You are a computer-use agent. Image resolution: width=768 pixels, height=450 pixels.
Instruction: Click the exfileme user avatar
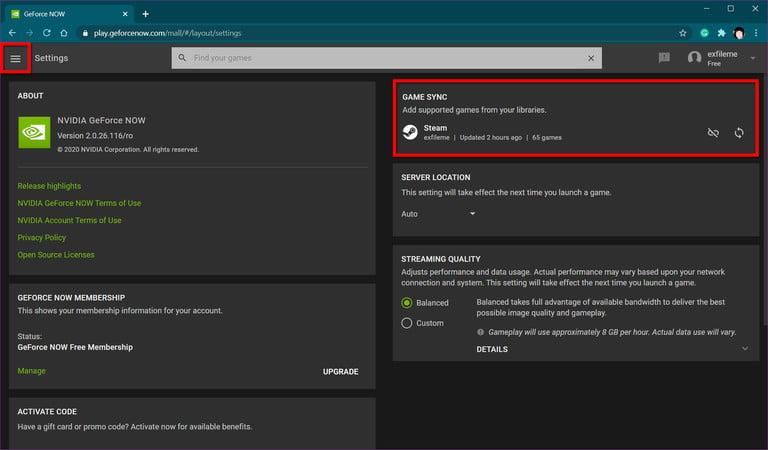click(694, 58)
